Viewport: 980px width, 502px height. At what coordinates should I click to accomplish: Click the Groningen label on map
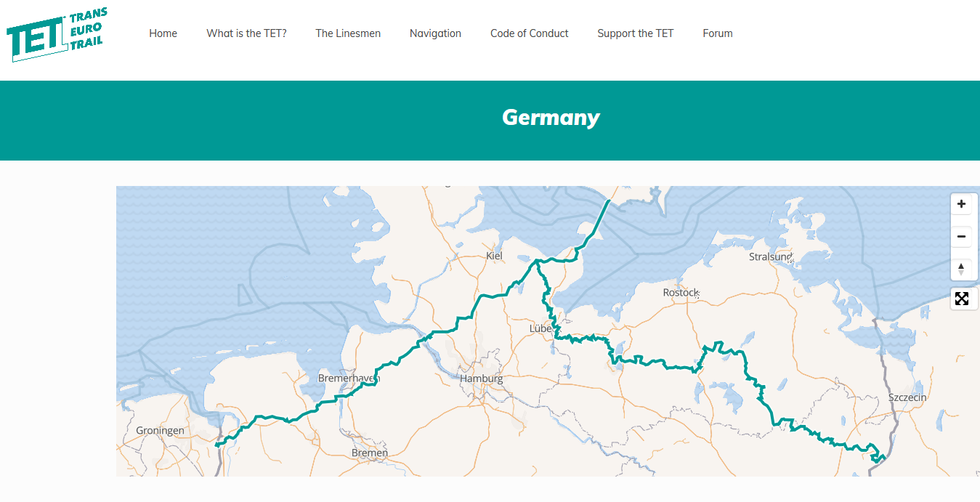click(160, 431)
